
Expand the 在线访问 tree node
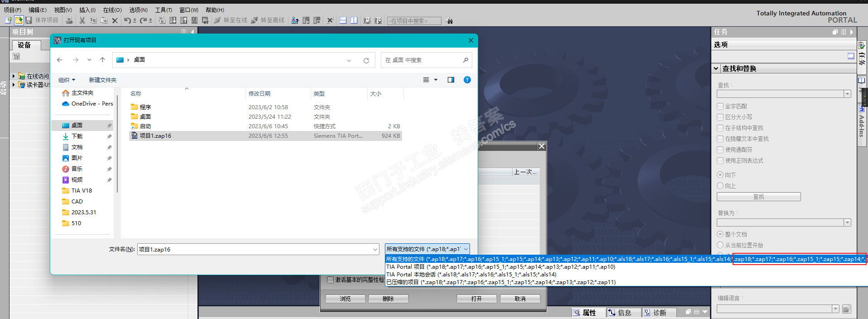click(x=14, y=76)
